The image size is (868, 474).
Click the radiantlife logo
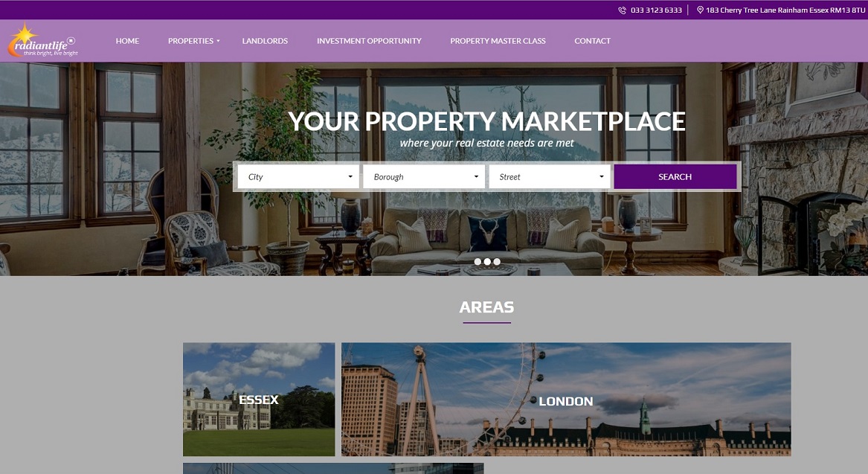coord(43,40)
